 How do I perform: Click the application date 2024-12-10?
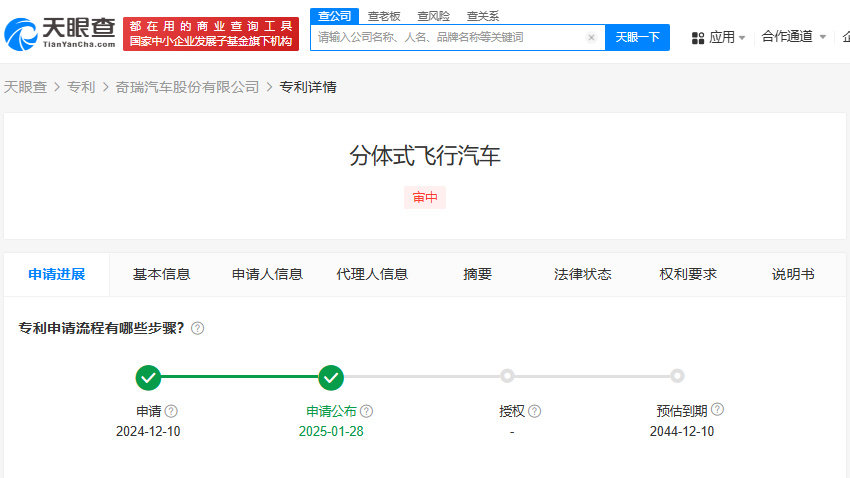point(148,431)
